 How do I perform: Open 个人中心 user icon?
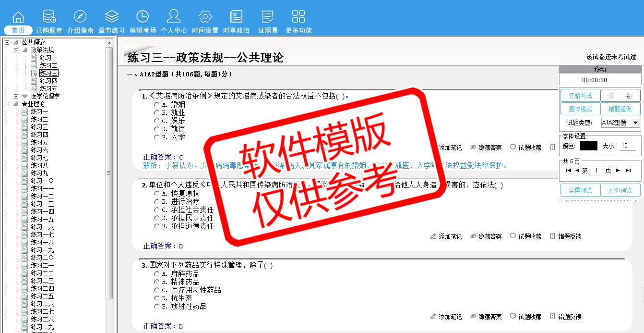174,17
